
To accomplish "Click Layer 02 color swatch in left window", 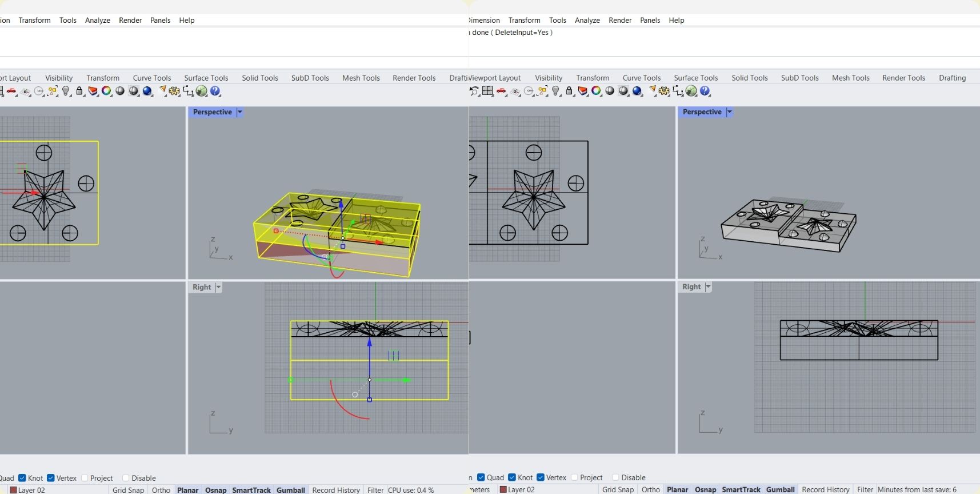I will pyautogui.click(x=13, y=490).
